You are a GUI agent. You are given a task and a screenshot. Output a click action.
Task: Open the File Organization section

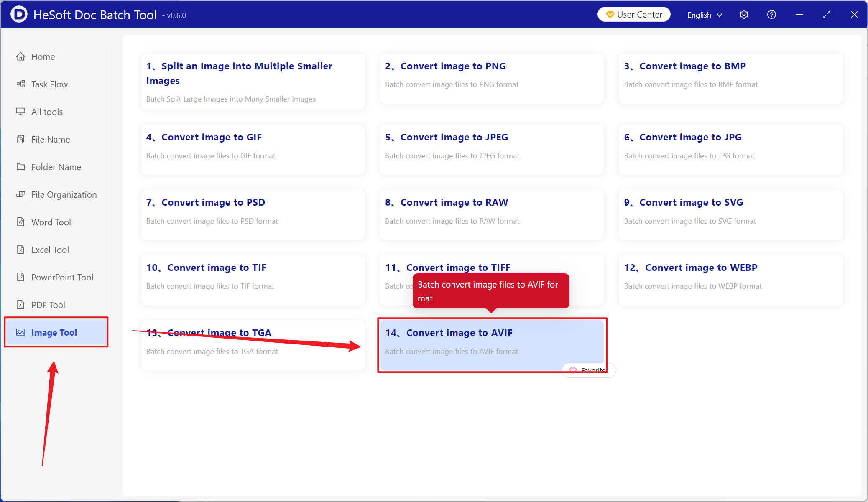pyautogui.click(x=56, y=194)
